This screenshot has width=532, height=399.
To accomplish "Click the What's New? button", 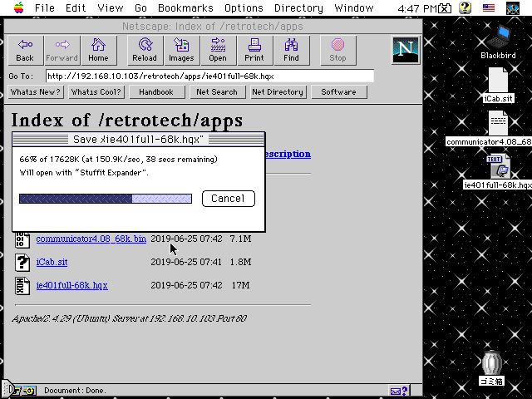I will click(x=36, y=92).
